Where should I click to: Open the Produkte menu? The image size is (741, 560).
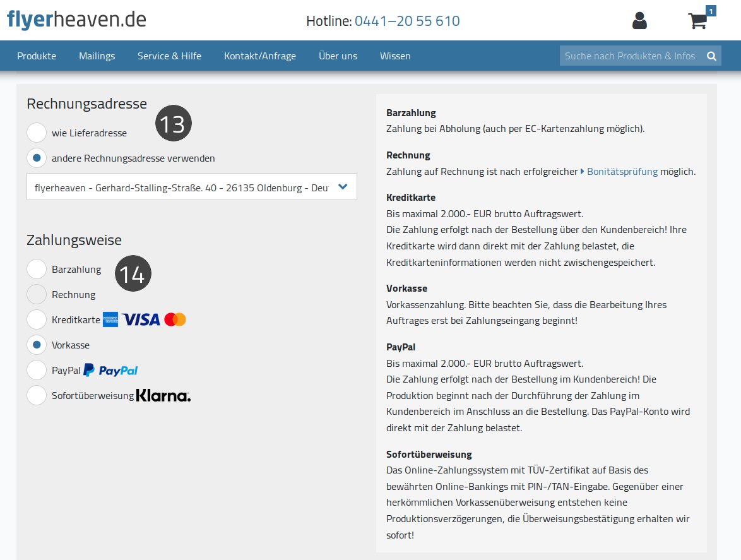point(37,56)
